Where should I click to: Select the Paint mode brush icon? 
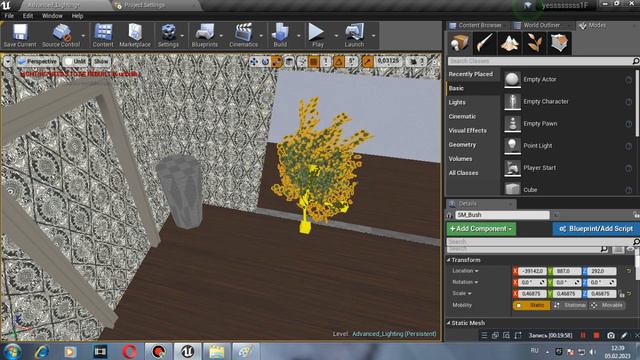click(484, 43)
